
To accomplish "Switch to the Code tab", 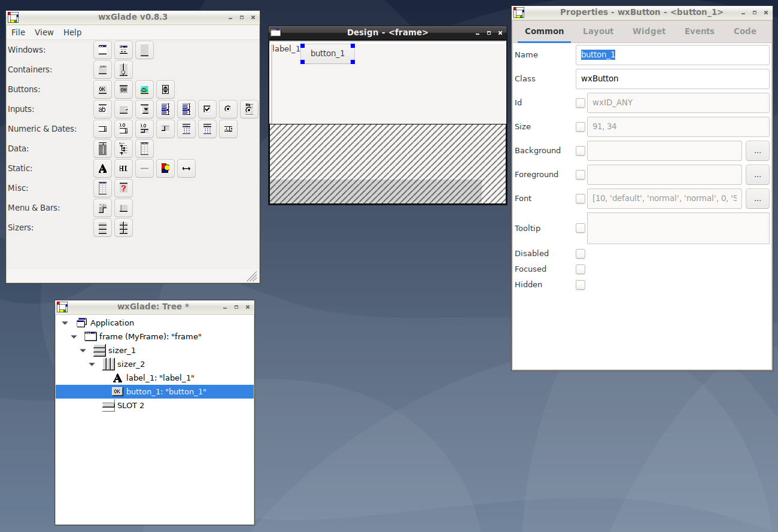I will [x=745, y=31].
